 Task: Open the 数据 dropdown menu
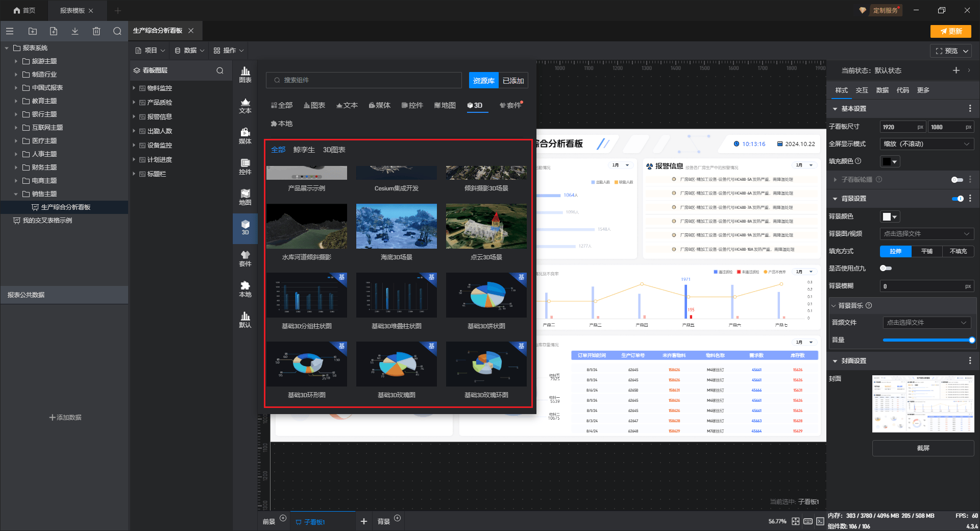tap(189, 51)
